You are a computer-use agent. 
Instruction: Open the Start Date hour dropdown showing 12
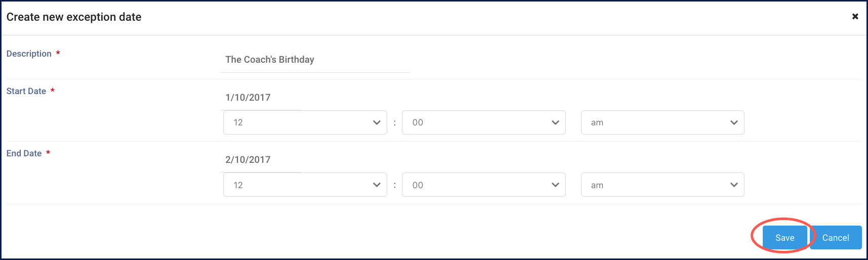pyautogui.click(x=299, y=122)
